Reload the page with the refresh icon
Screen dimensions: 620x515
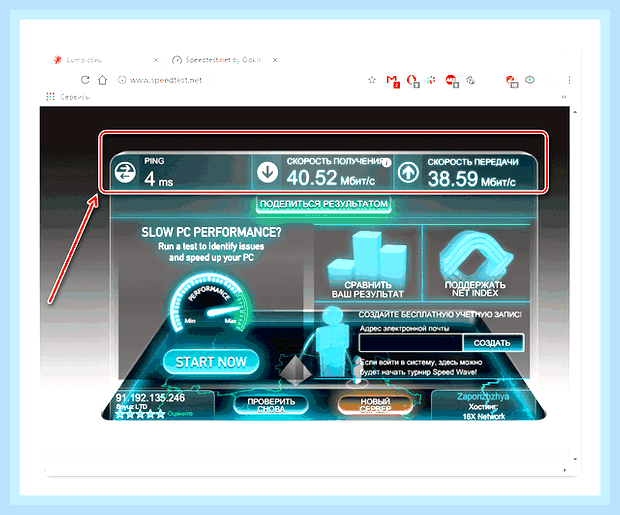(x=85, y=80)
